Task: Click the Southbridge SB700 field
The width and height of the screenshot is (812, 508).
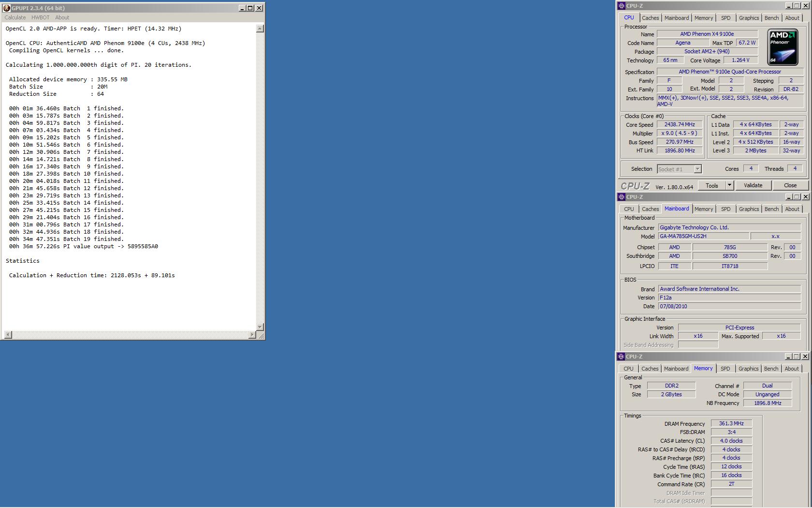Action: [730, 256]
